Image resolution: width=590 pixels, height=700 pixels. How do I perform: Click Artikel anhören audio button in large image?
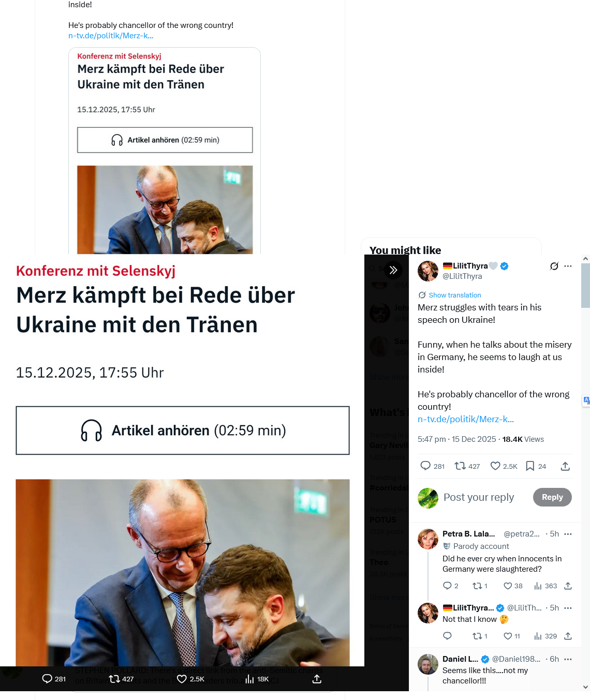[183, 430]
